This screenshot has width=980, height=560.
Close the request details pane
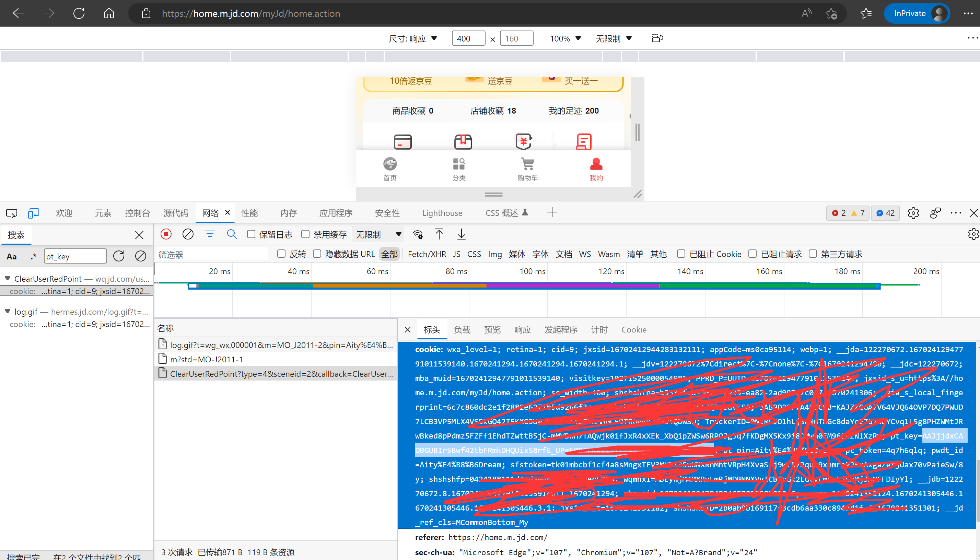408,330
